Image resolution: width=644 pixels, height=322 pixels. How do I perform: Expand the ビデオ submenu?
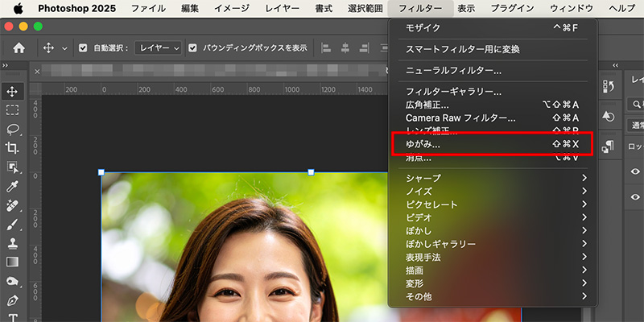point(496,217)
